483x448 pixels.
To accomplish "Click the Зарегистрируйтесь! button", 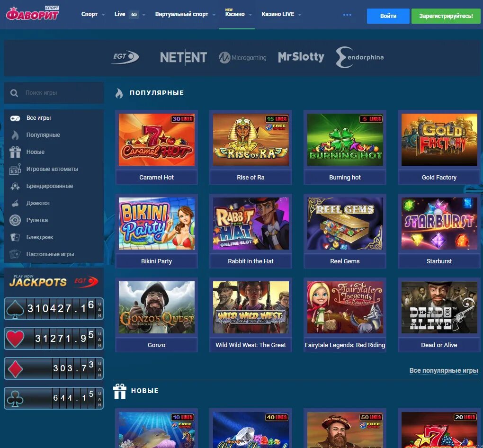I will pyautogui.click(x=446, y=16).
